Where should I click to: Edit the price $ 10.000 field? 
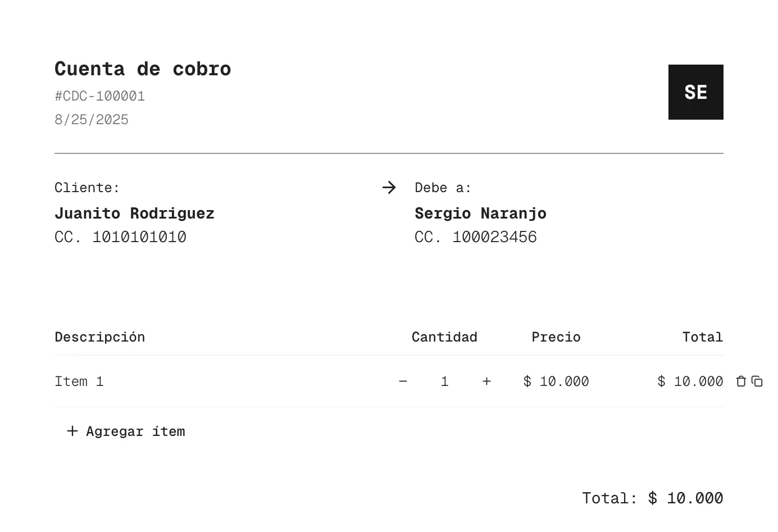556,381
